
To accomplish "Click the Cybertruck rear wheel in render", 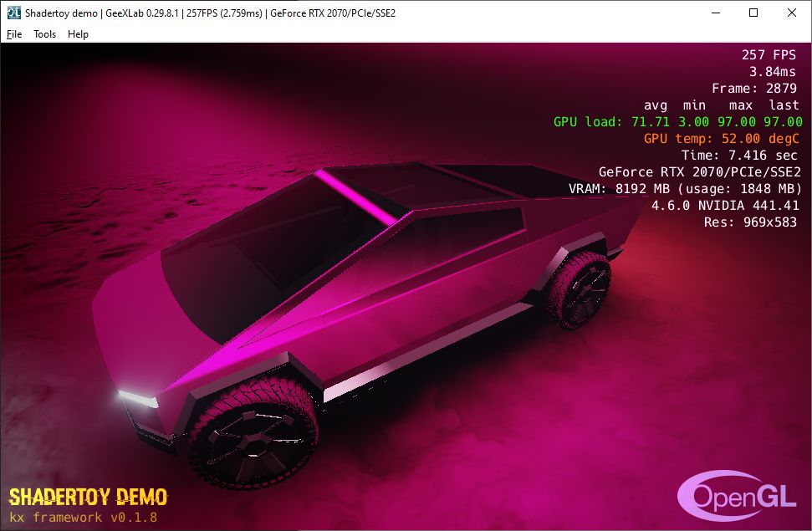I will point(579,290).
